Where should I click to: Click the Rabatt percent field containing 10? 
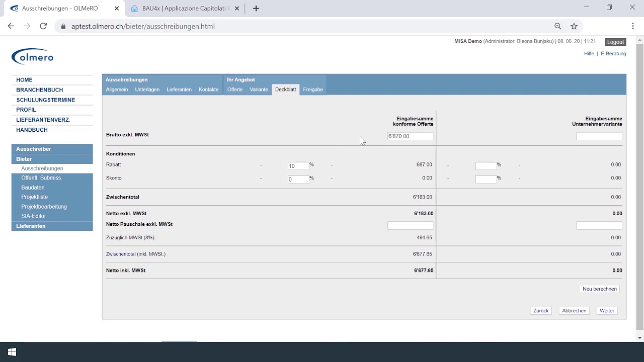[x=298, y=166]
